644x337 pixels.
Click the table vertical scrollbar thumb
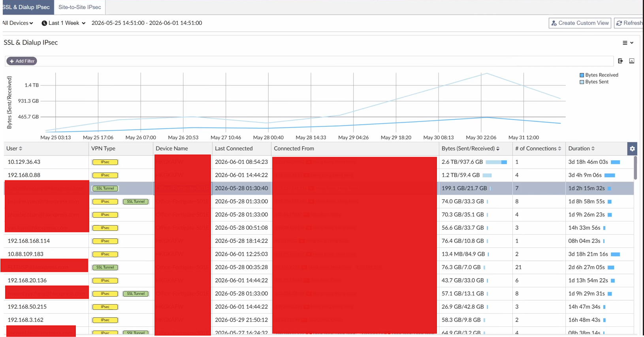635,168
